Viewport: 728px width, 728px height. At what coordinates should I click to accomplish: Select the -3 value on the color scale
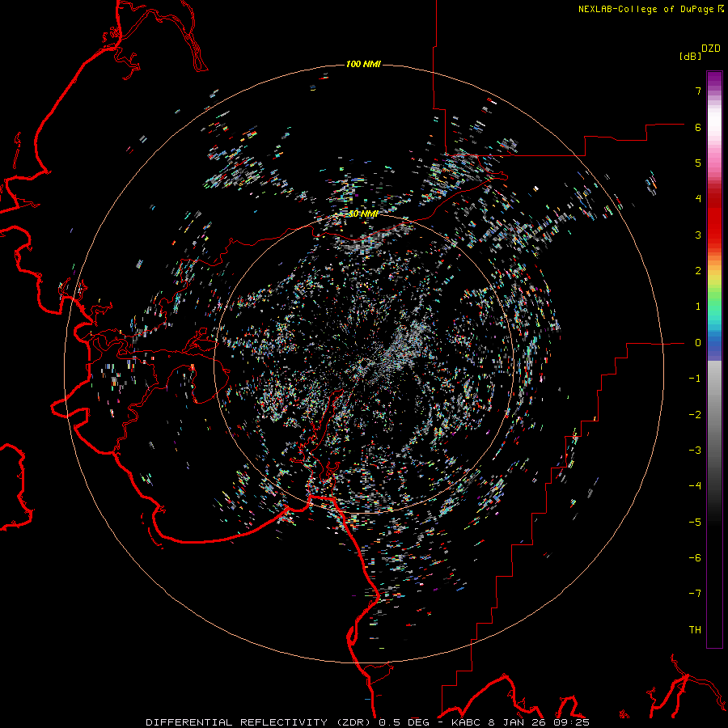[x=695, y=451]
